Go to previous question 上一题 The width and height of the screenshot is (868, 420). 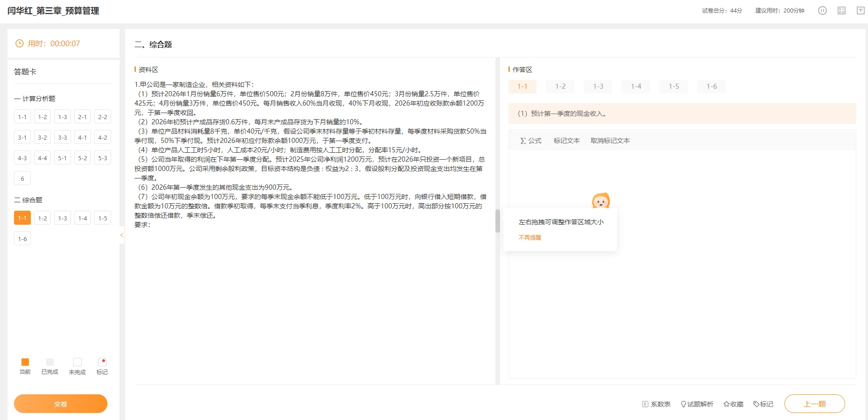tap(814, 404)
